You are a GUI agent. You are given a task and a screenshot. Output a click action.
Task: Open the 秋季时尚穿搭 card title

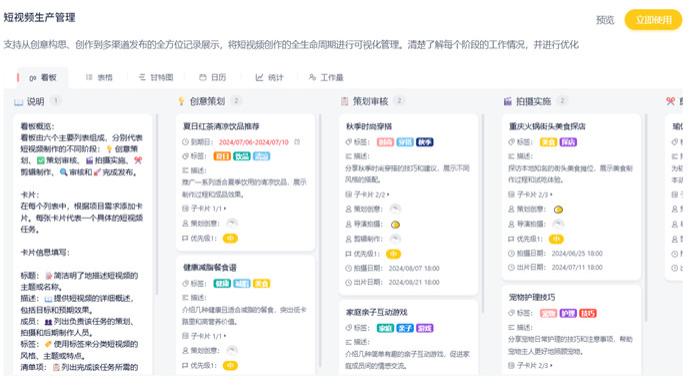(369, 126)
